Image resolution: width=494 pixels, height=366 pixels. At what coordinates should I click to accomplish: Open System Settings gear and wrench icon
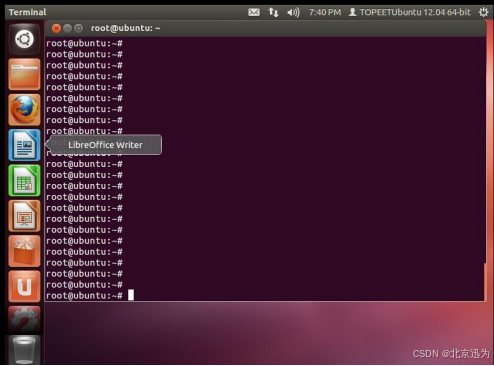point(24,320)
